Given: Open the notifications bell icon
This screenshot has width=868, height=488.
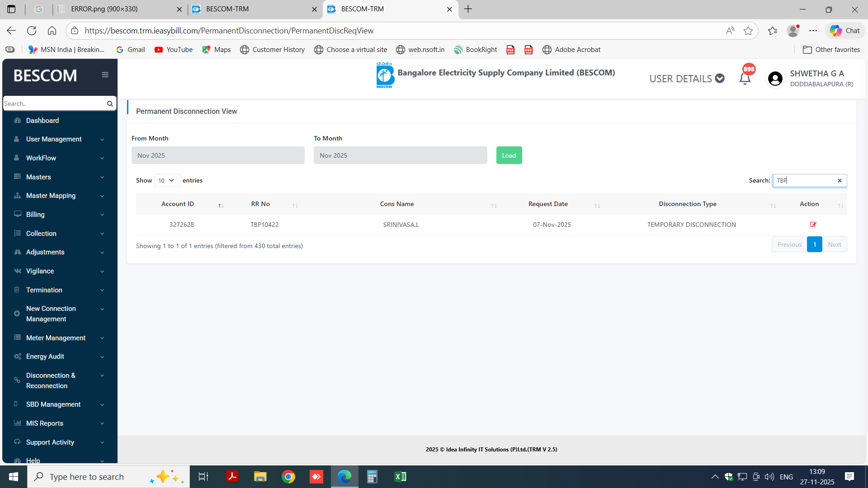Looking at the screenshot, I should pyautogui.click(x=745, y=79).
